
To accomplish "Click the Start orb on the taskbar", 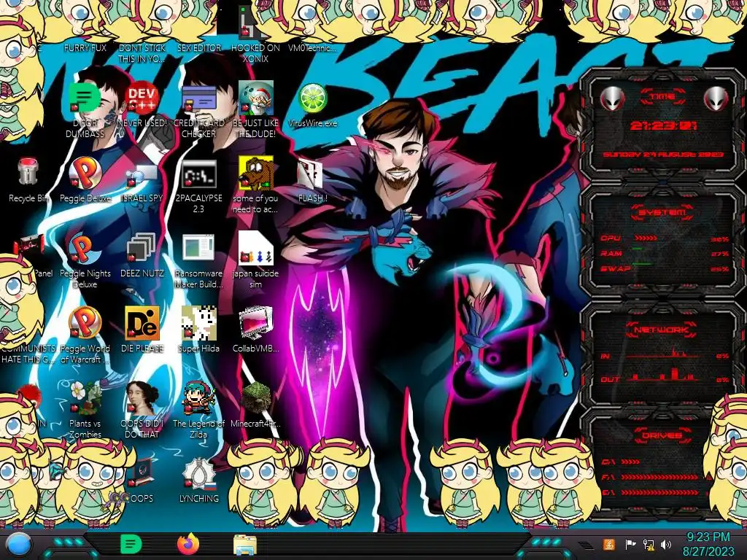I will click(x=19, y=545).
